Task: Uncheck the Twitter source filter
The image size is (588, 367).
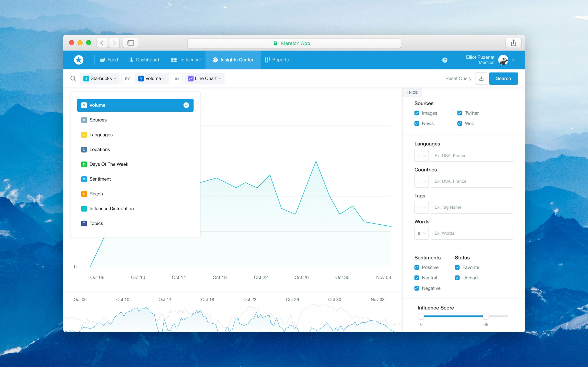Action: [459, 113]
